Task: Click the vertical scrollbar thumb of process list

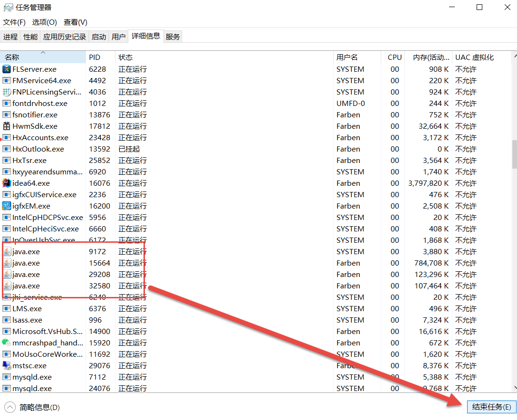Action: pos(514,154)
